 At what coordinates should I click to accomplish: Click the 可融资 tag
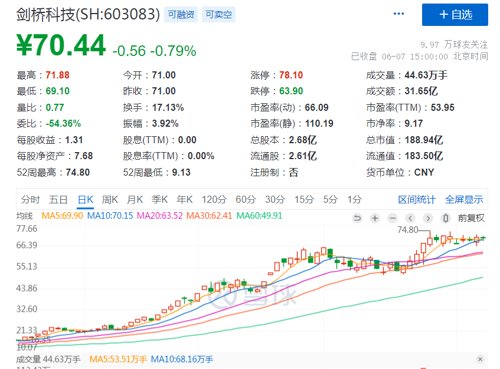181,15
